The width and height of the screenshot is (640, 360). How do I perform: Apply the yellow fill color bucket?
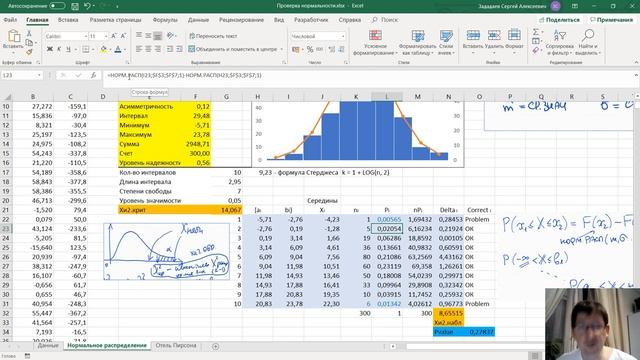(104, 49)
